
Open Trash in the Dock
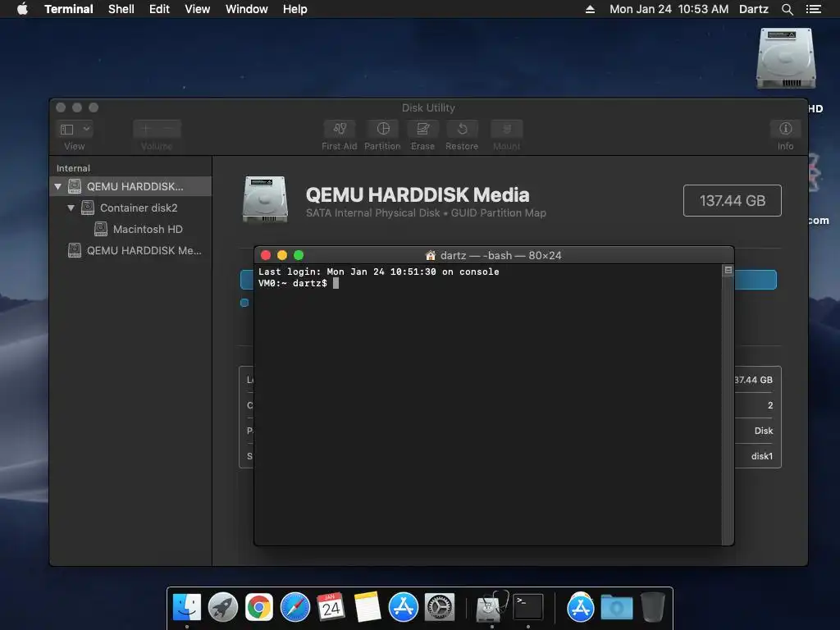[653, 608]
